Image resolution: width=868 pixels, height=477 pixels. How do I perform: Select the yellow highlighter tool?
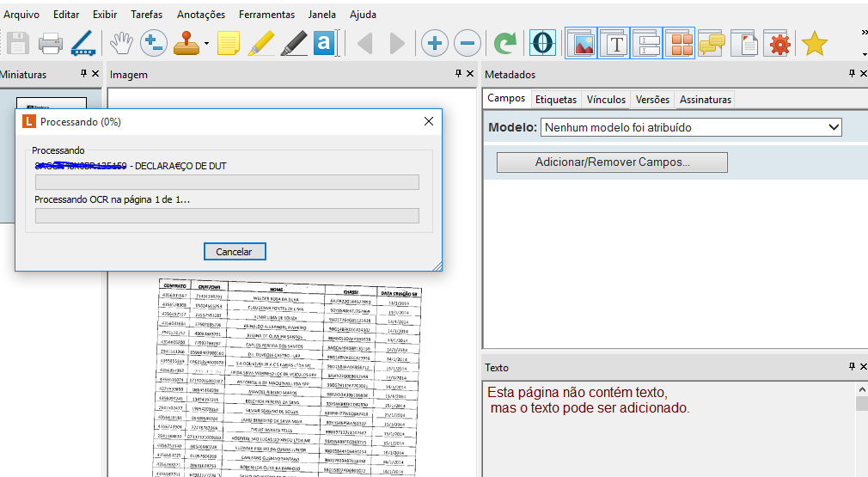coord(261,43)
